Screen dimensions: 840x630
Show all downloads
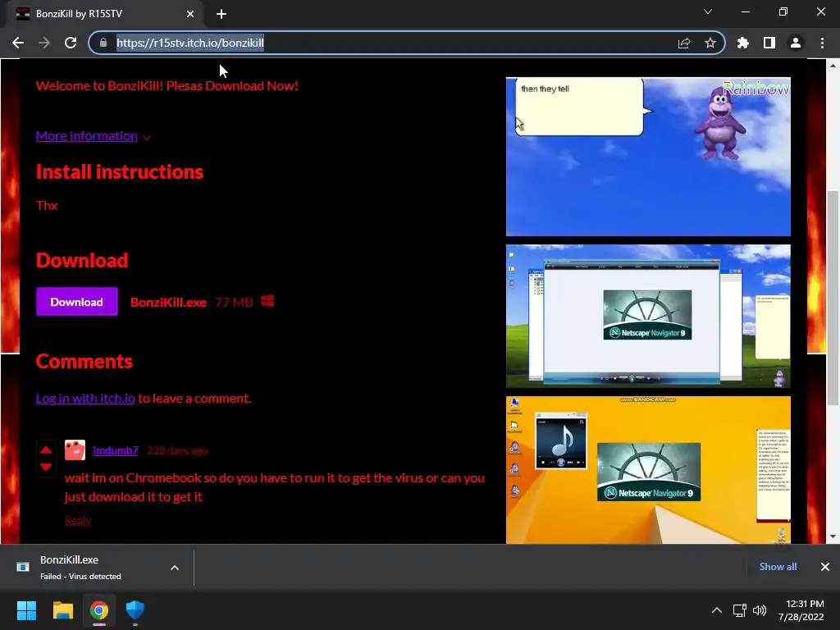pyautogui.click(x=778, y=567)
